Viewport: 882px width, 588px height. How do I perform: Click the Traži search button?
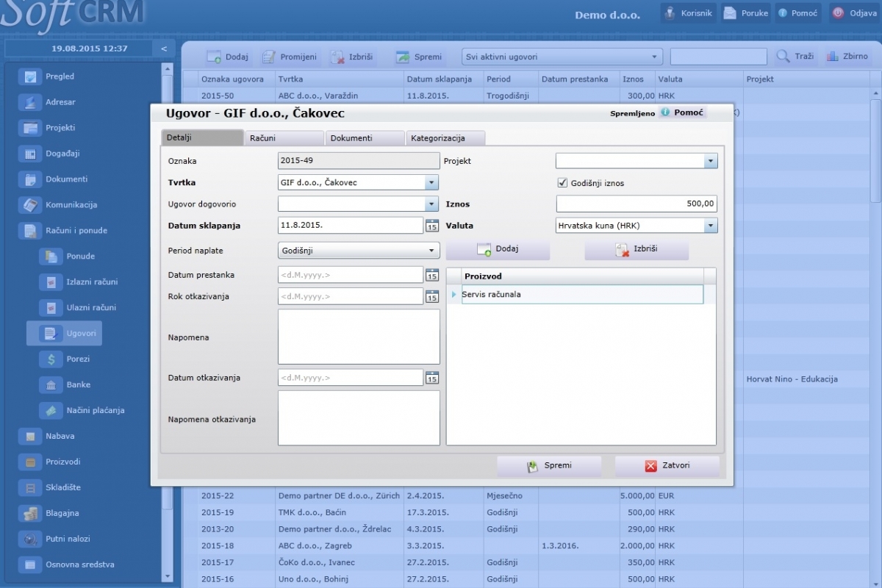(795, 57)
